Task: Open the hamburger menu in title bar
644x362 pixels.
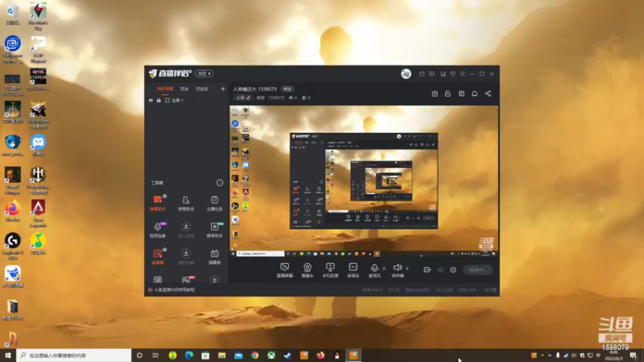Action: (462, 74)
